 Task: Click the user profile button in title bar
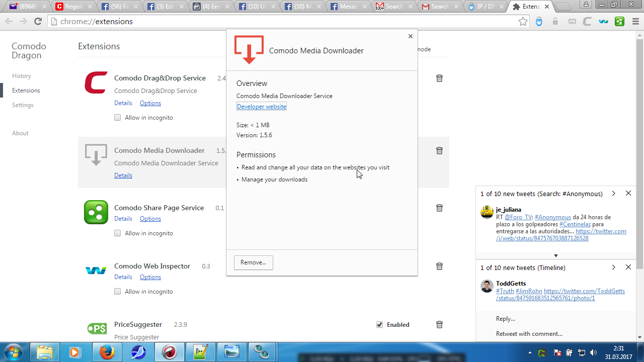586,4
